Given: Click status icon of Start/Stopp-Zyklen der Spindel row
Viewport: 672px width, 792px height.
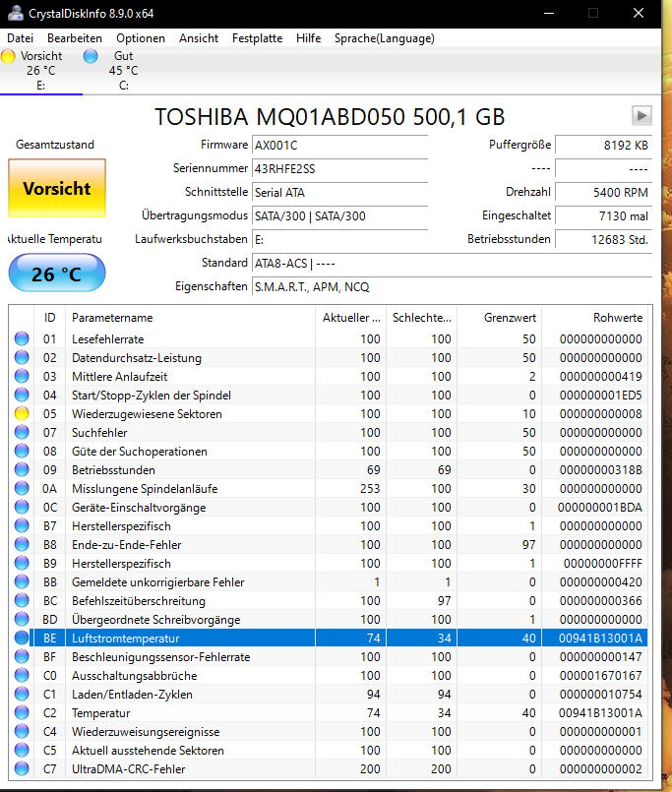Looking at the screenshot, I should 22,395.
